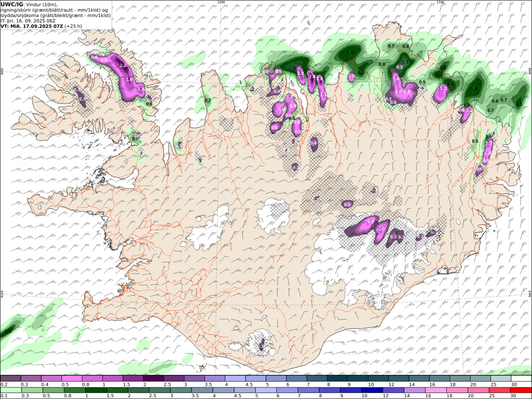Image resolution: width=532 pixels, height=399 pixels.
Task: Pick the lavender swatch labeled 4 in snow legend
Action: click(235, 379)
